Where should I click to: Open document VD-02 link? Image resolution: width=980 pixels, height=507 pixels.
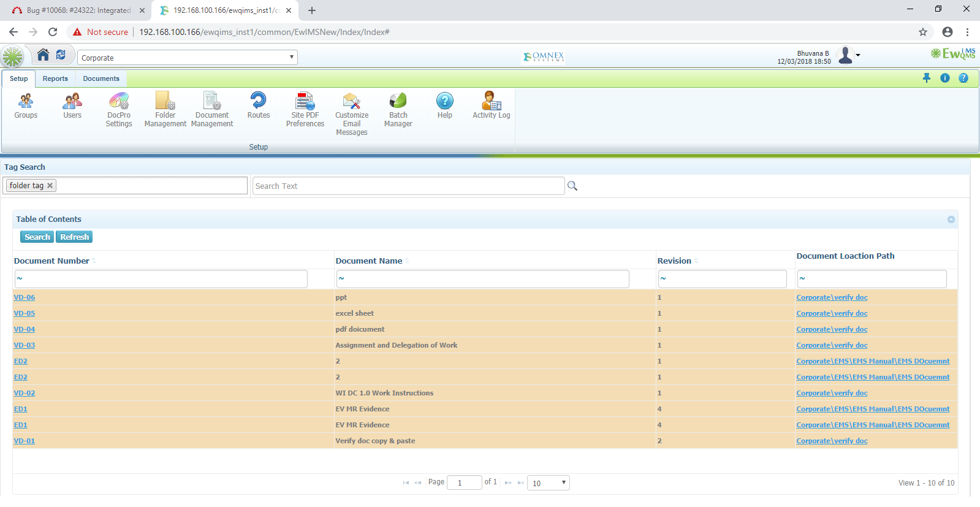[x=25, y=393]
